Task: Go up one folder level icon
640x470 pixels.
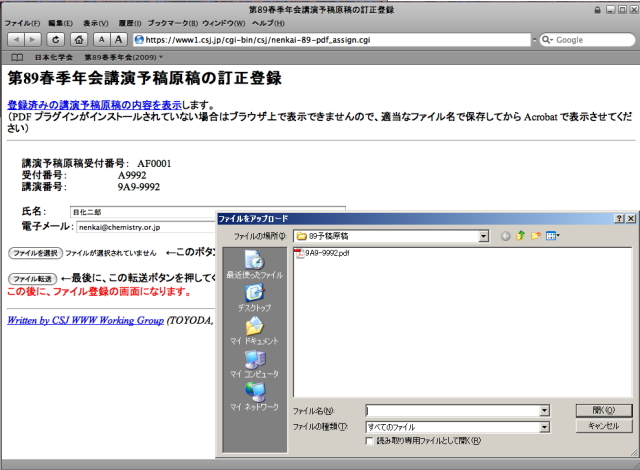Action: point(520,236)
